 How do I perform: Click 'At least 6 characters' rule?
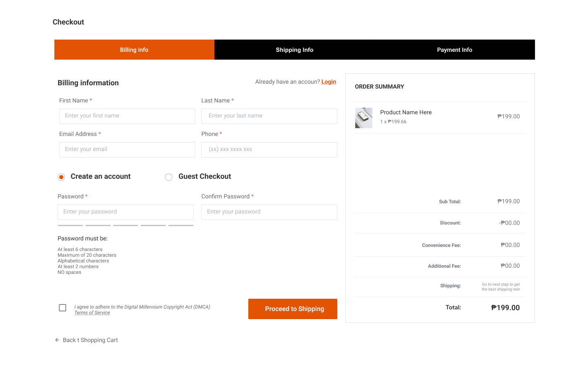click(80, 249)
